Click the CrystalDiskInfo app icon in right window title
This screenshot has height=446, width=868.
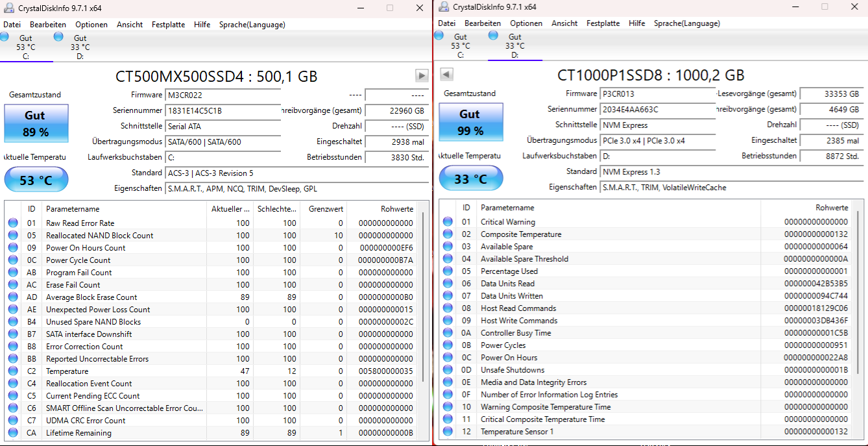tap(444, 7)
